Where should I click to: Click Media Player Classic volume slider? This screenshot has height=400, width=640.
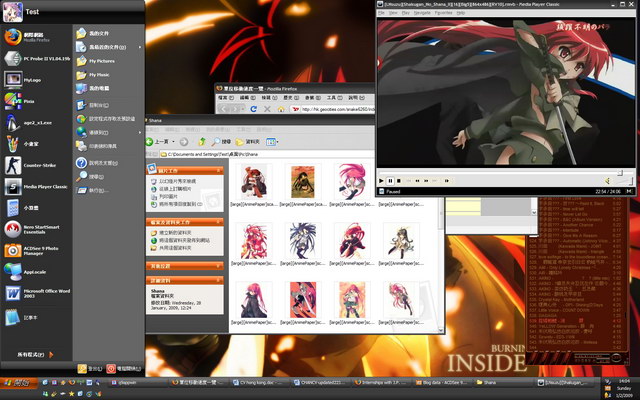click(624, 181)
